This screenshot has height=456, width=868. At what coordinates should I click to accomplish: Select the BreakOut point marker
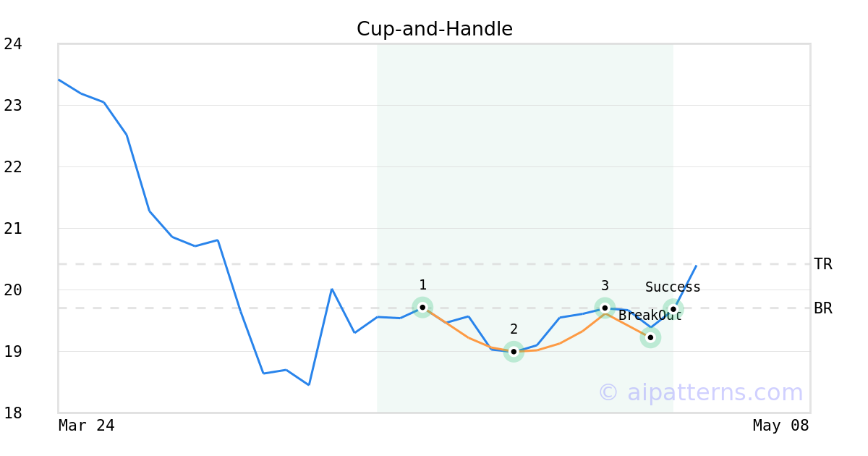point(650,337)
